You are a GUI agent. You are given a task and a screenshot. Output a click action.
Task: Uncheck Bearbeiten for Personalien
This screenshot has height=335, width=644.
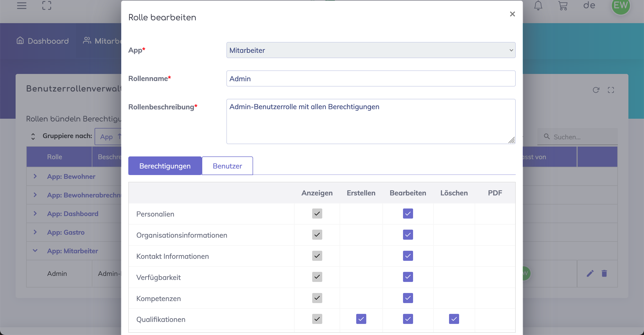[x=408, y=214]
